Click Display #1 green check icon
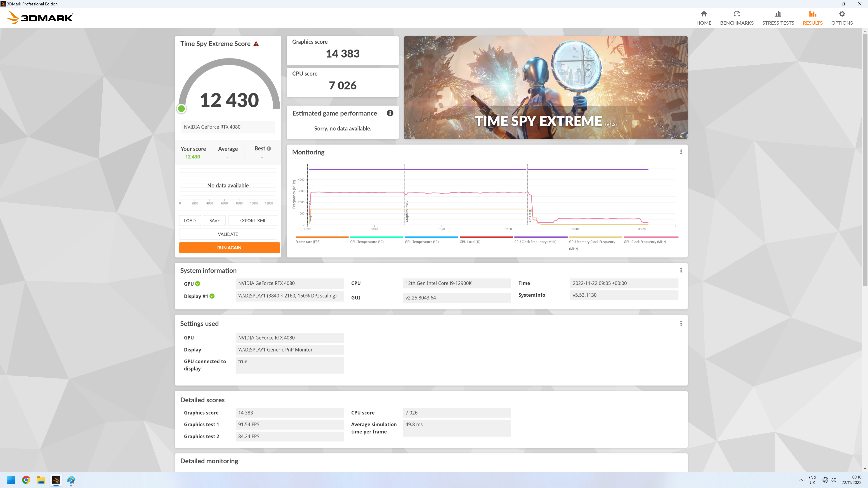Image resolution: width=868 pixels, height=488 pixels. (212, 296)
